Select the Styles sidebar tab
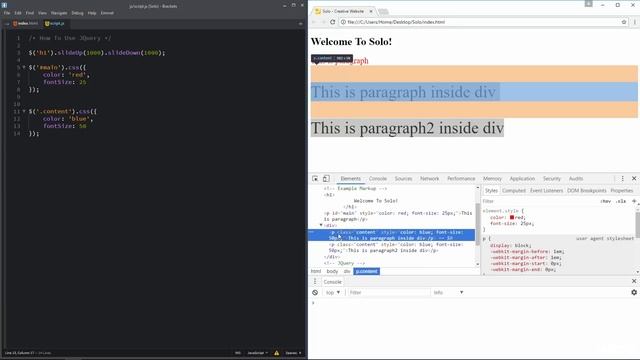This screenshot has height=360, width=640. (x=491, y=191)
